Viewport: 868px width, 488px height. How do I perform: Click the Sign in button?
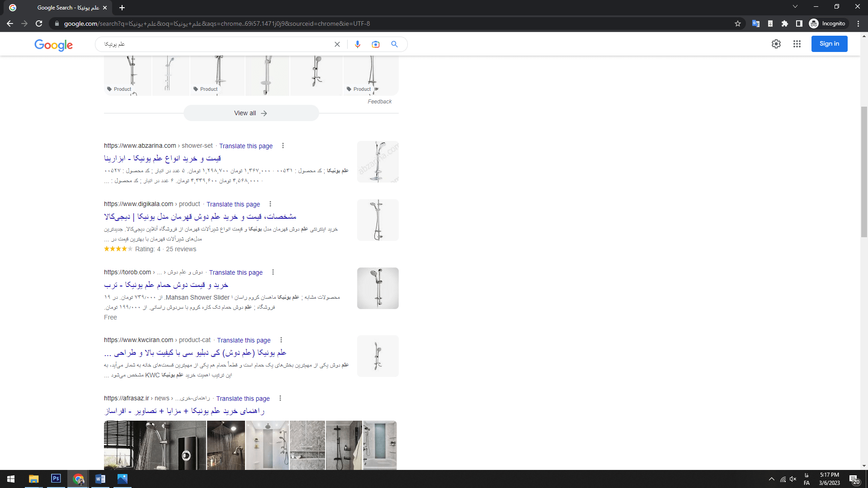tap(829, 44)
